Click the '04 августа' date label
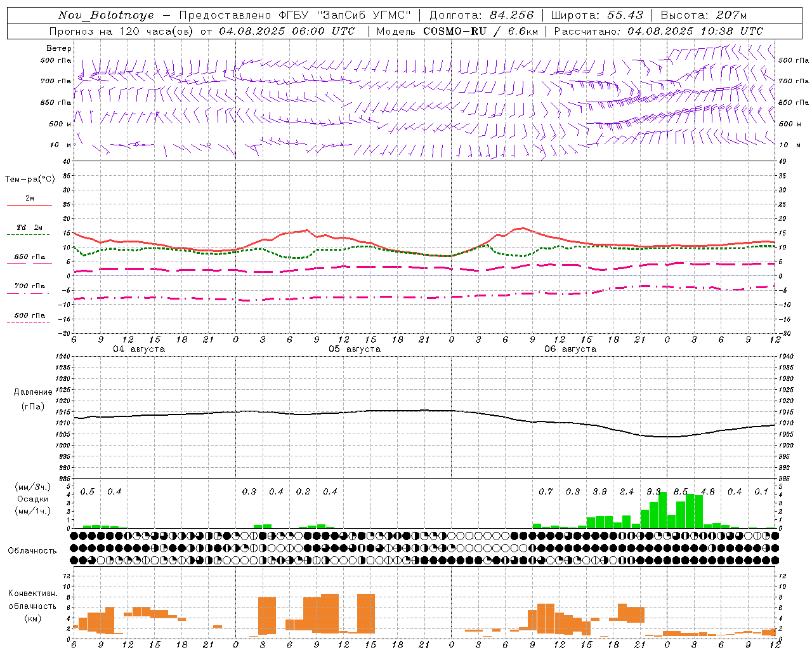Image resolution: width=812 pixels, height=650 pixels. coord(139,349)
